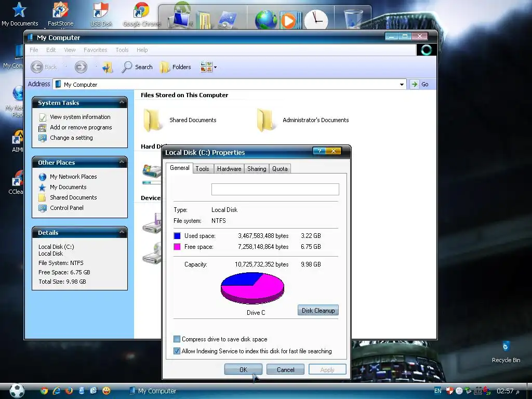
Task: Launch Firefox from the quick launch bar
Action: point(69,391)
